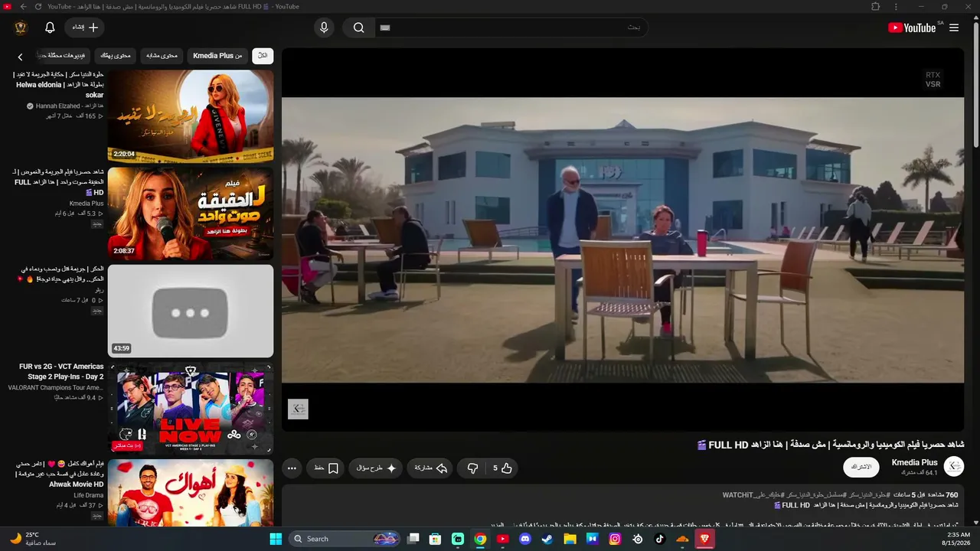
Task: Open Discord from the taskbar
Action: tap(524, 539)
